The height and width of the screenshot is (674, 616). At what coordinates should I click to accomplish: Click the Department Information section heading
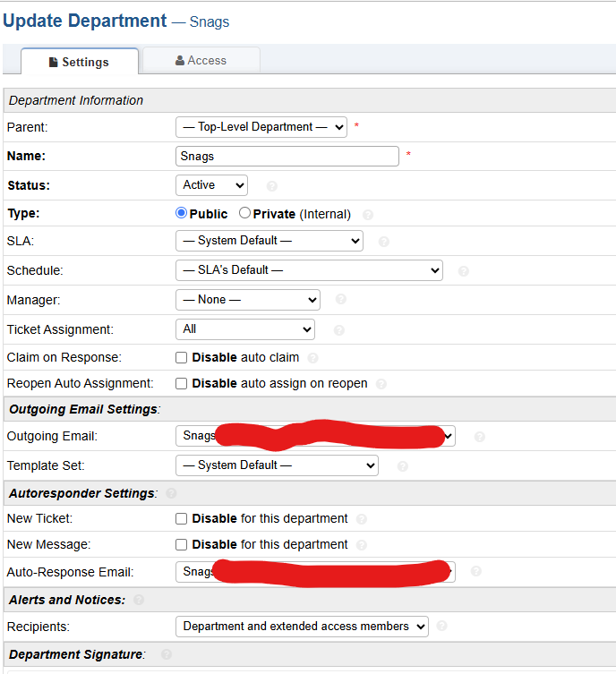click(x=76, y=100)
